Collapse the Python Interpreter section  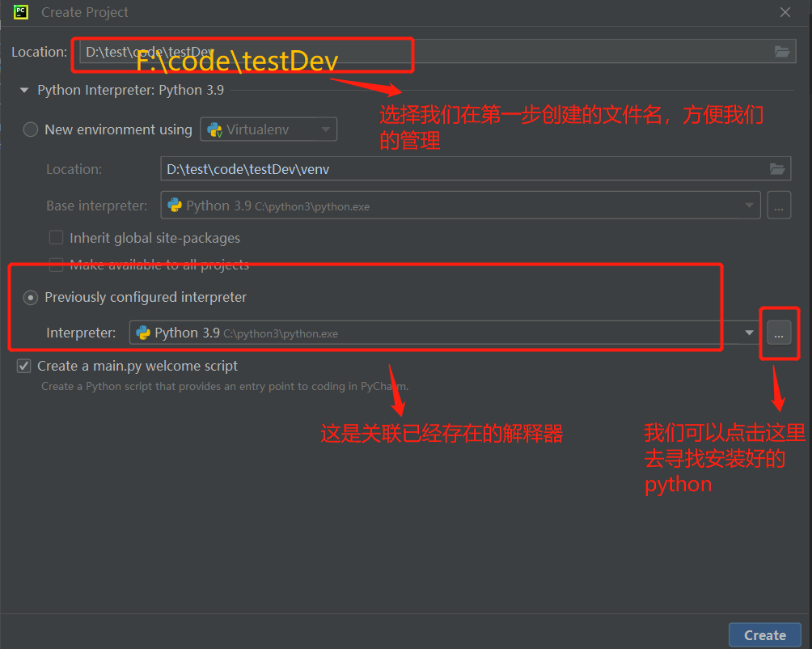click(23, 90)
